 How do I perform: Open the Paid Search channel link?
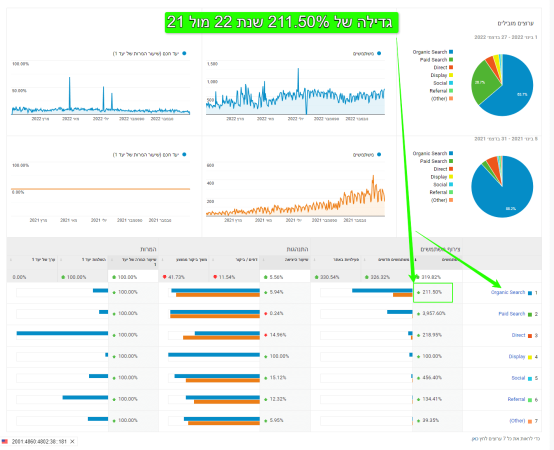pyautogui.click(x=512, y=314)
